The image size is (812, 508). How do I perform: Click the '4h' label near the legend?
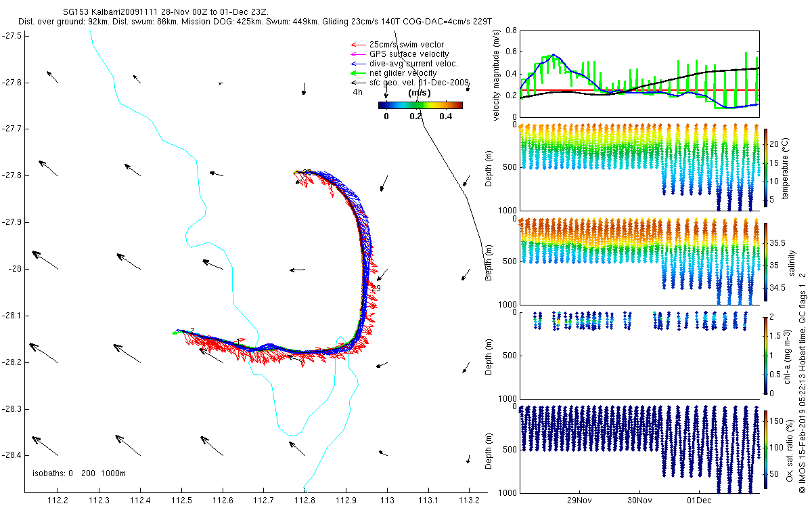pyautogui.click(x=358, y=92)
